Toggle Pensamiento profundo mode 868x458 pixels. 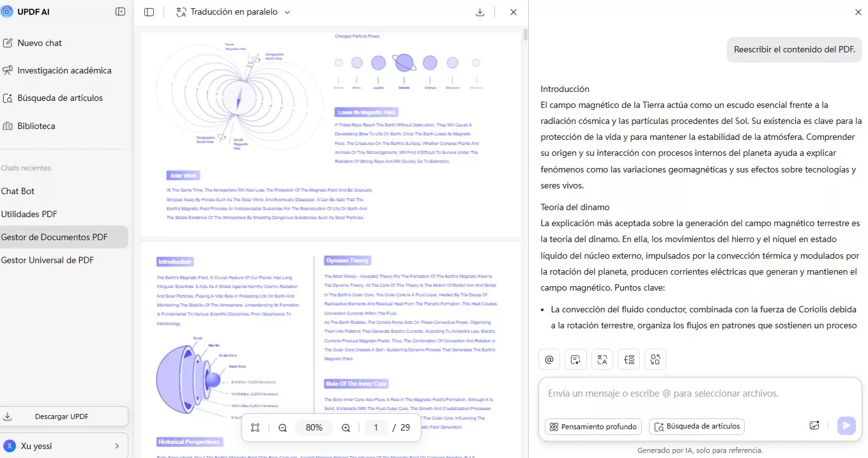[x=594, y=427]
